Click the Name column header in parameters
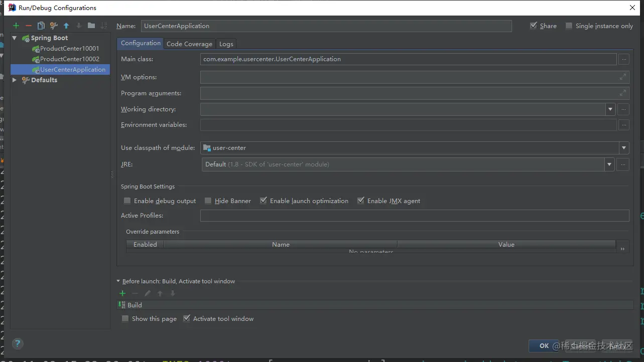This screenshot has height=362, width=644. click(x=281, y=245)
